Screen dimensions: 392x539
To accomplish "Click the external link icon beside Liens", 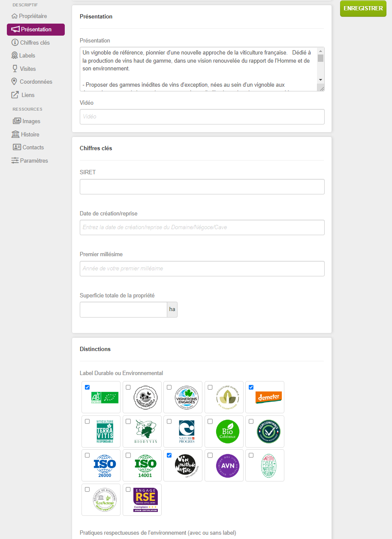I will (15, 95).
